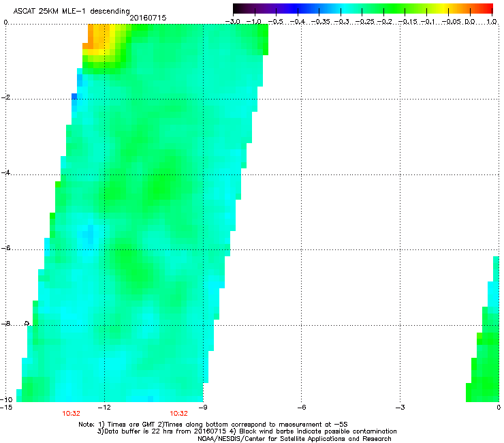Select the -8 latitude label on left axis
Screen dimensions: 504x443
pos(5,324)
